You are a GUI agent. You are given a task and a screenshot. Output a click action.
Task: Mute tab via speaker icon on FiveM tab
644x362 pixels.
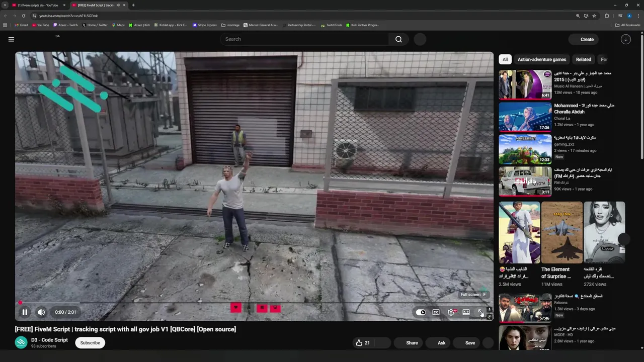118,5
